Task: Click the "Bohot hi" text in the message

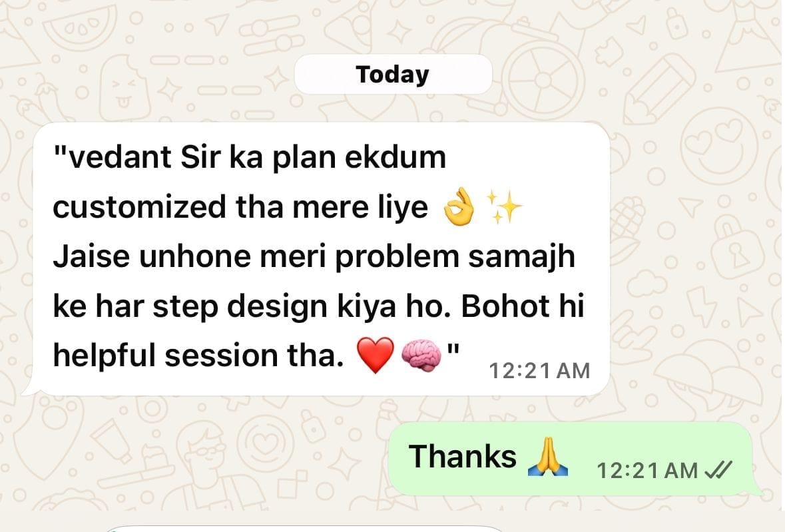Action: pyautogui.click(x=523, y=306)
